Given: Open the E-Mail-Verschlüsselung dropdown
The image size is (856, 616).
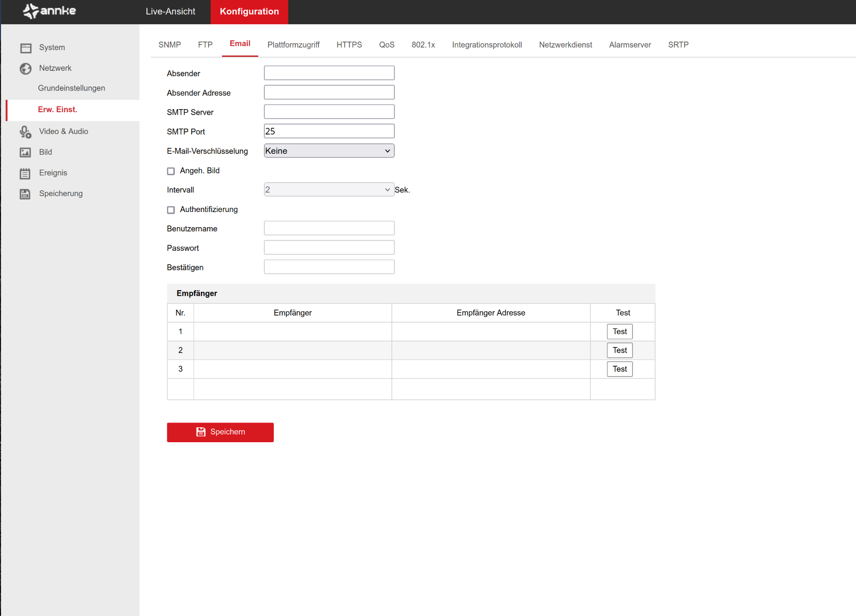Looking at the screenshot, I should pyautogui.click(x=329, y=151).
